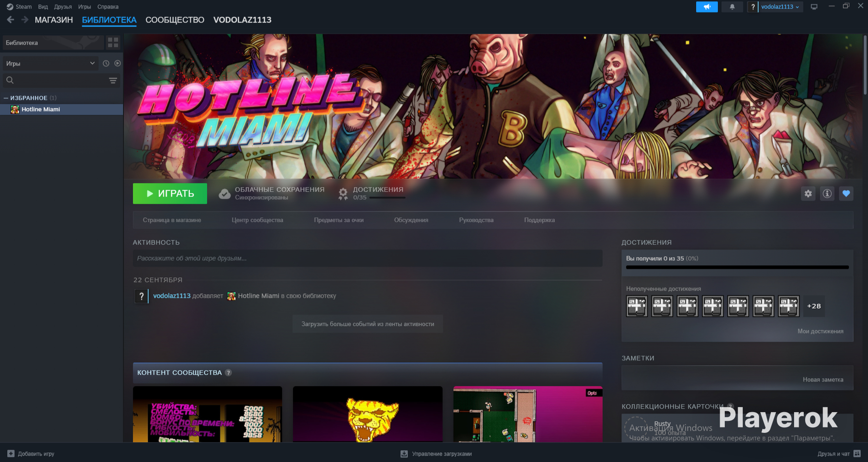Image resolution: width=868 pixels, height=462 pixels.
Task: Select Hotline Miami in the sidebar list
Action: (61, 109)
